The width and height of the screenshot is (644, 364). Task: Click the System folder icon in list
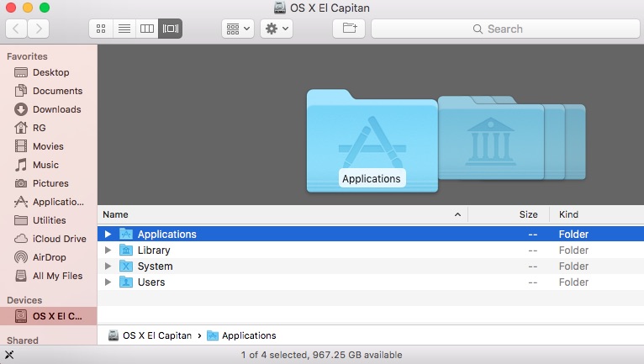[126, 266]
